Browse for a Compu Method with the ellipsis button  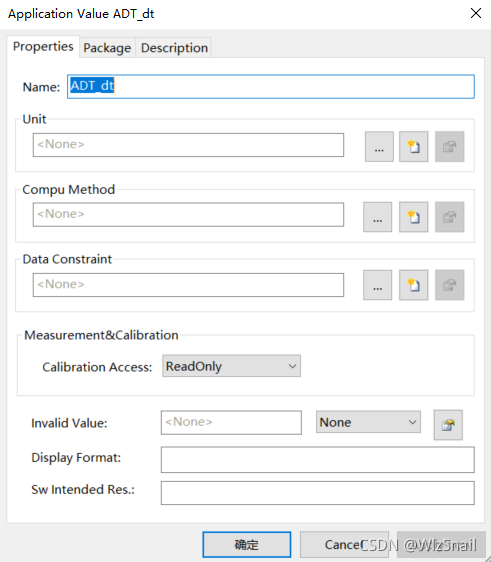(x=377, y=216)
